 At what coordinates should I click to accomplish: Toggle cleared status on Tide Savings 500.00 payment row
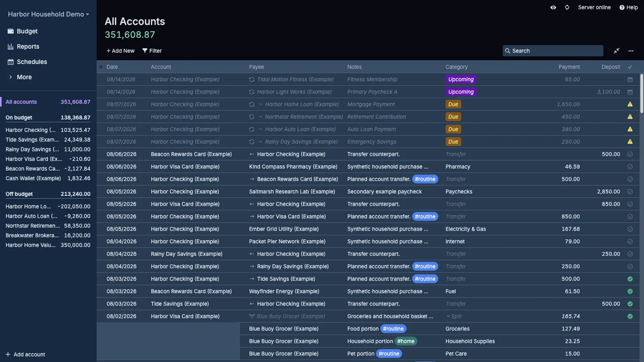click(x=630, y=279)
